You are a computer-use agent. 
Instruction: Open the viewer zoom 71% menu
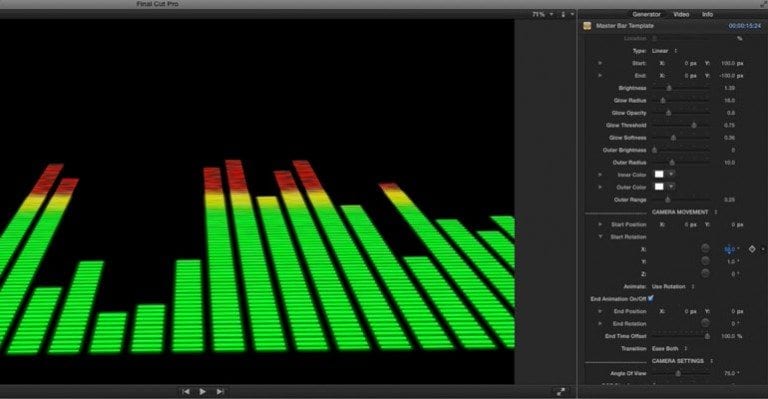pos(543,14)
